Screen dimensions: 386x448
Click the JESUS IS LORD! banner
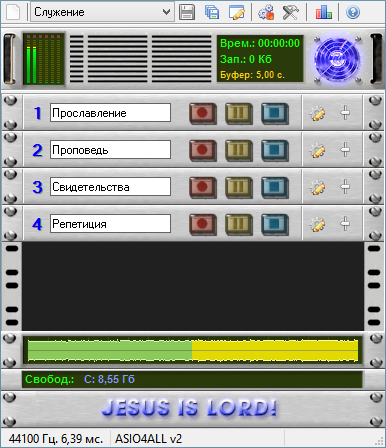pyautogui.click(x=189, y=408)
